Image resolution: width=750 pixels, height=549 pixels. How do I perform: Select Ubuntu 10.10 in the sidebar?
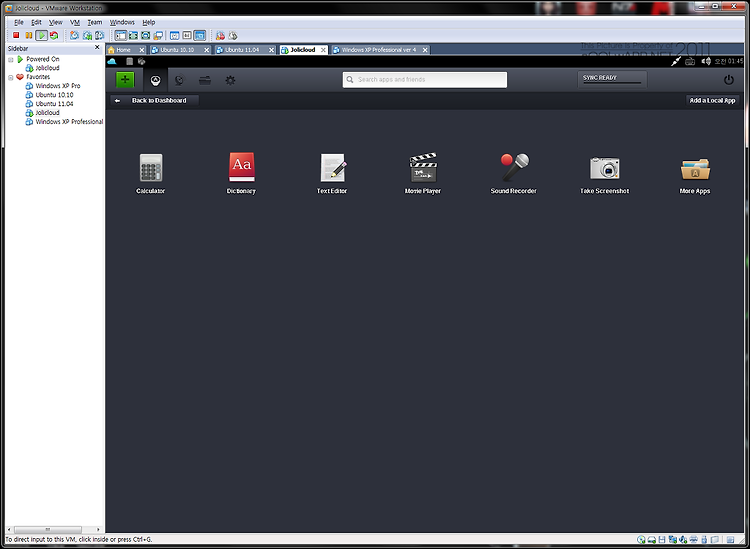54,95
